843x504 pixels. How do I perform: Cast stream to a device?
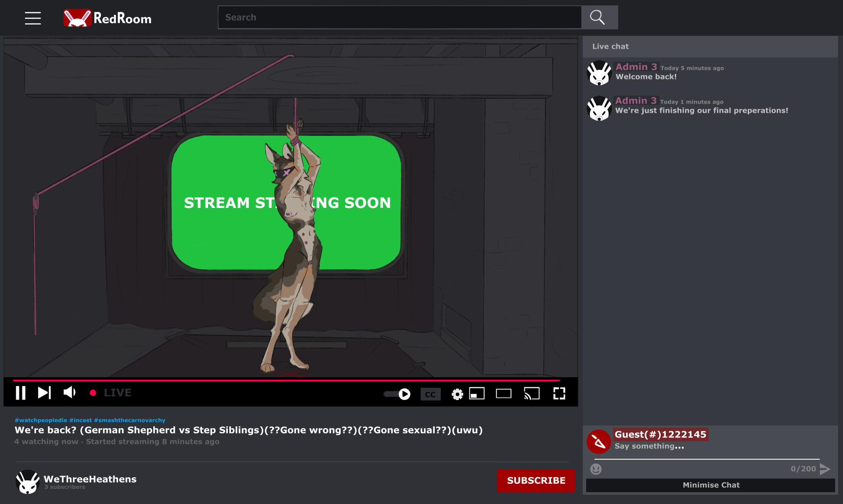point(532,393)
